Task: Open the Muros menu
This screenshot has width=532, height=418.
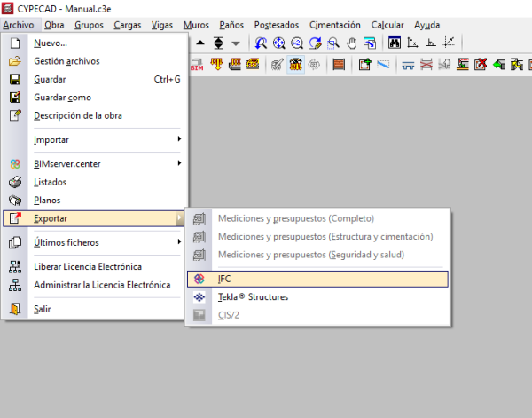Action: (196, 25)
